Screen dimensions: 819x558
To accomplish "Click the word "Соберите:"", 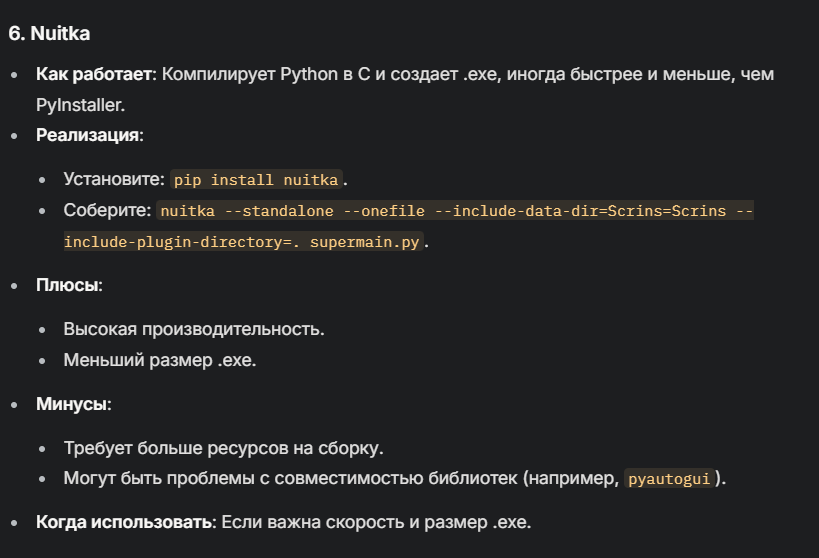I will coord(107,211).
